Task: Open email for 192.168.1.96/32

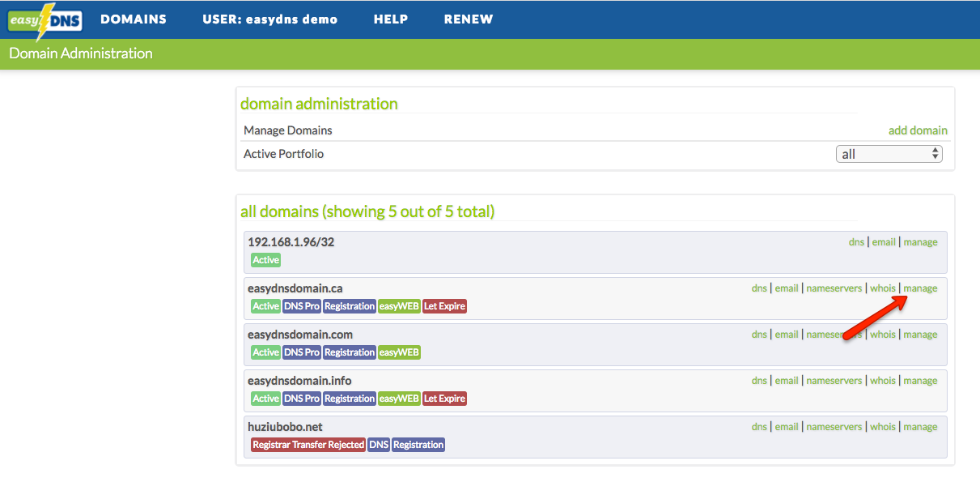Action: pyautogui.click(x=884, y=242)
